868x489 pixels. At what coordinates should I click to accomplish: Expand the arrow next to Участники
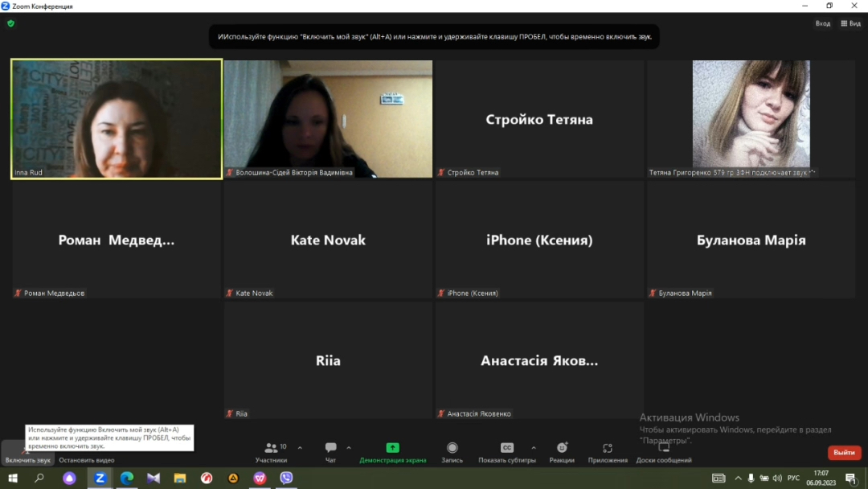coord(300,447)
